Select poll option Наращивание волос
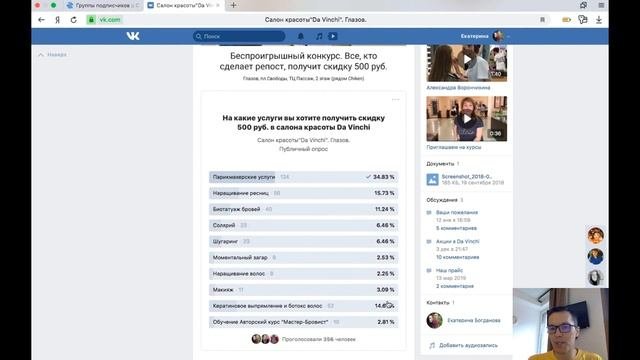Screen dimensions: 640x360 tap(303, 274)
